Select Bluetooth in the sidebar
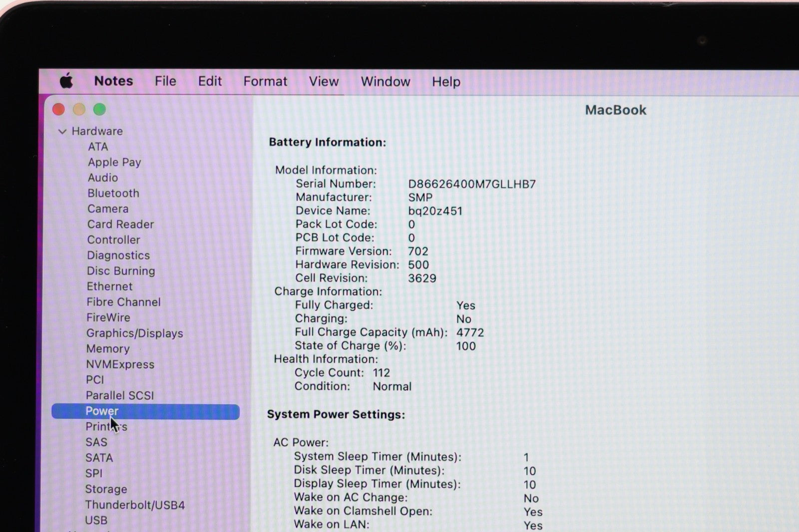This screenshot has width=799, height=532. tap(113, 193)
